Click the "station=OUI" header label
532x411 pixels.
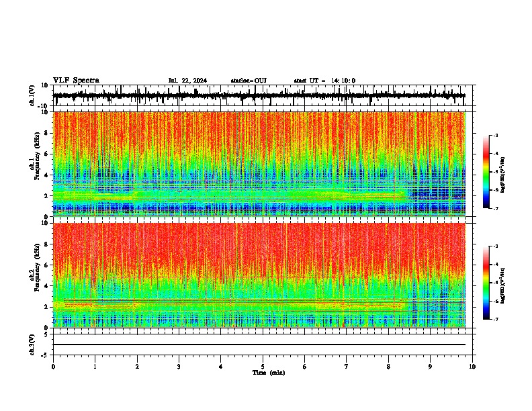pos(249,81)
